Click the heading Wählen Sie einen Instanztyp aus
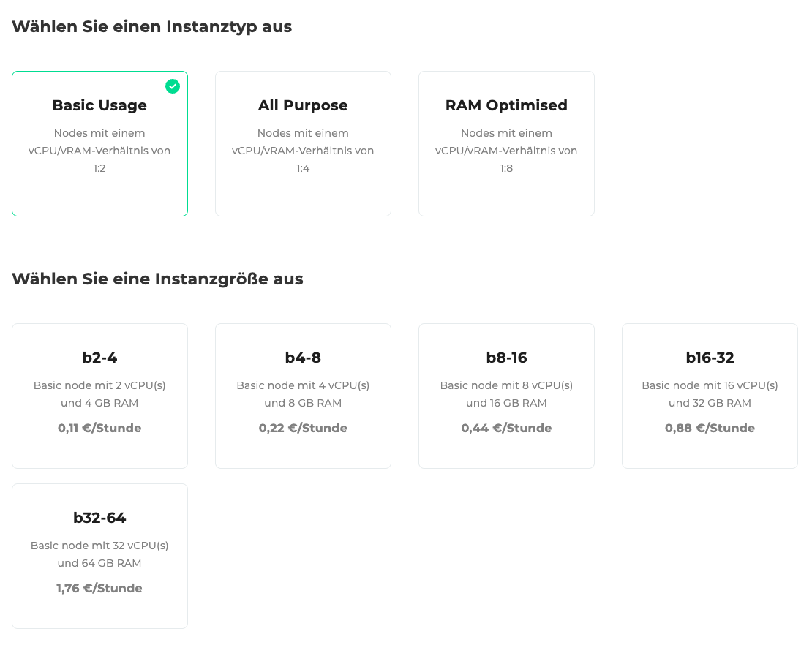The height and width of the screenshot is (645, 812). 151,26
